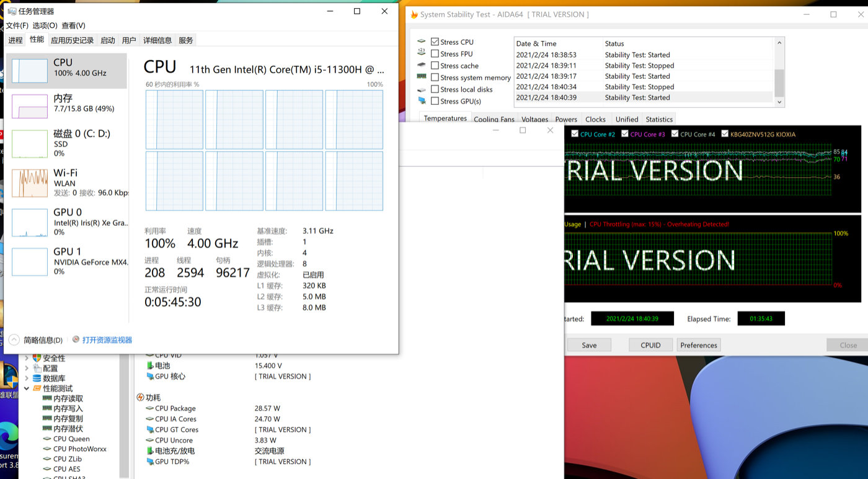The image size is (868, 479).
Task: Enable the Stress FPU checkbox
Action: tap(435, 54)
